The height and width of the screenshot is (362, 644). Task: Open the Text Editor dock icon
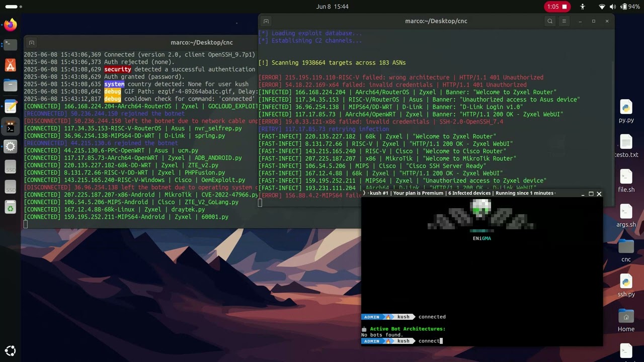tap(10, 106)
